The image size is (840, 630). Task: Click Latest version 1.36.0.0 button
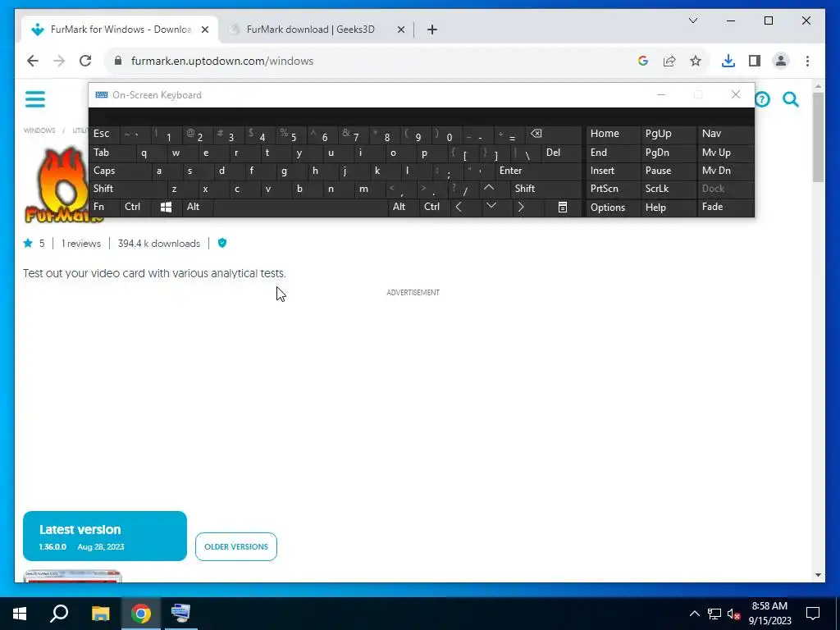click(105, 536)
